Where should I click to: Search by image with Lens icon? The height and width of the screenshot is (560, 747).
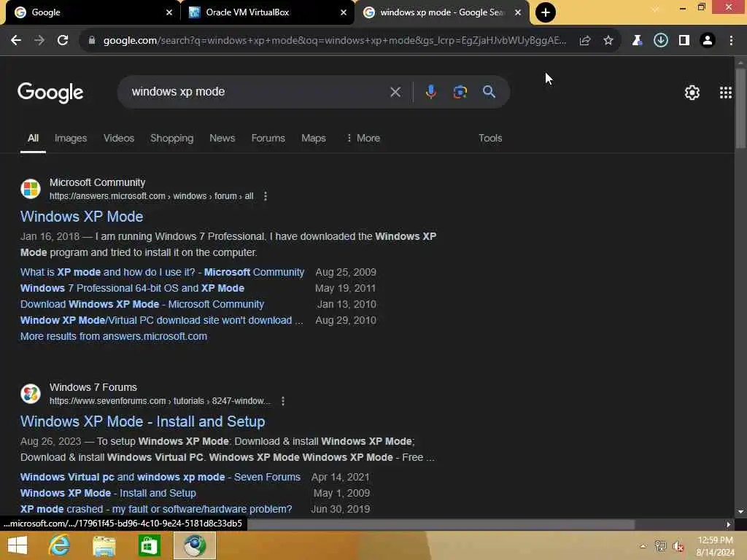(460, 92)
